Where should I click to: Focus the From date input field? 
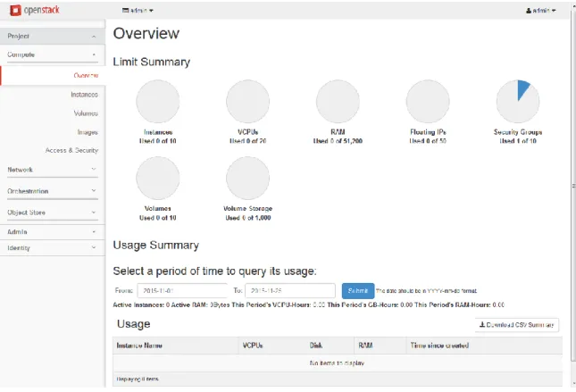click(x=182, y=290)
